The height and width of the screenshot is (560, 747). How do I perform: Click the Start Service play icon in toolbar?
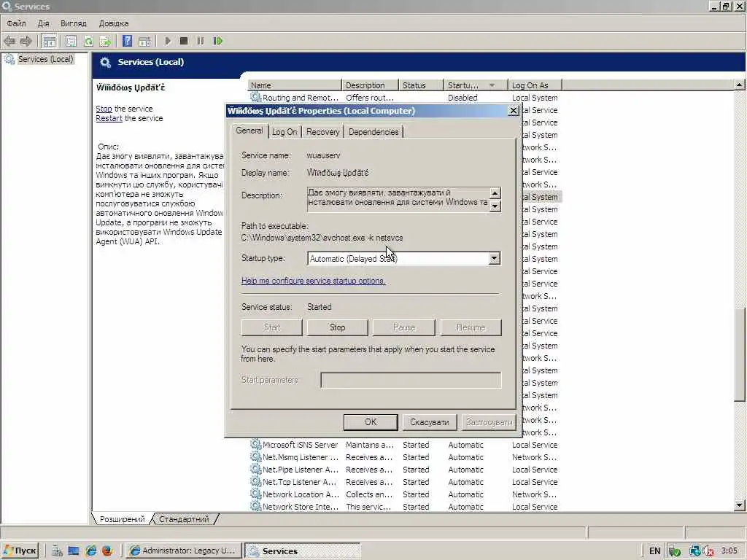168,41
